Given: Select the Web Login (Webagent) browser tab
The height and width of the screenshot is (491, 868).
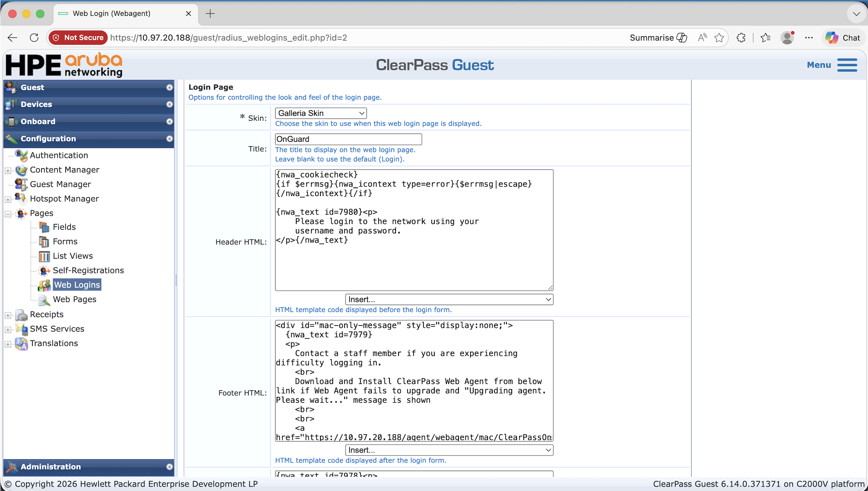Looking at the screenshot, I should 126,14.
